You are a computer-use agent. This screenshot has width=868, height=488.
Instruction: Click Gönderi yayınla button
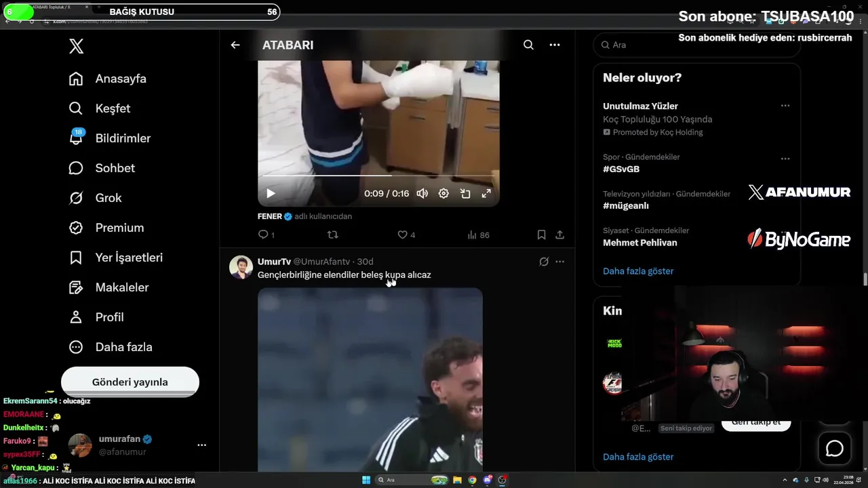130,382
